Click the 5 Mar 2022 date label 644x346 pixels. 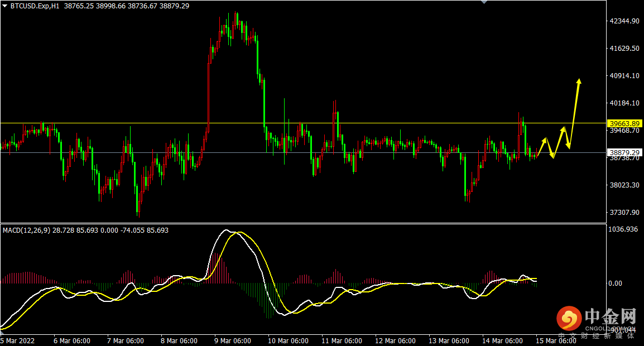click(18, 340)
